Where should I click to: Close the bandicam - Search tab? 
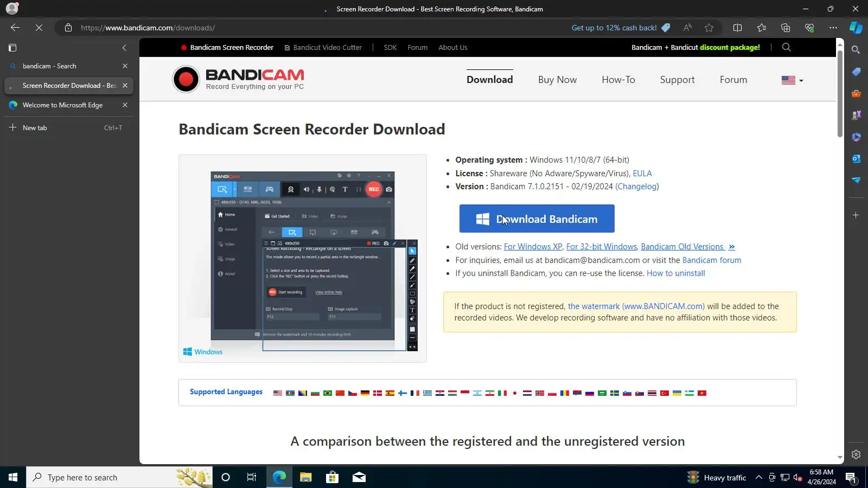point(125,66)
